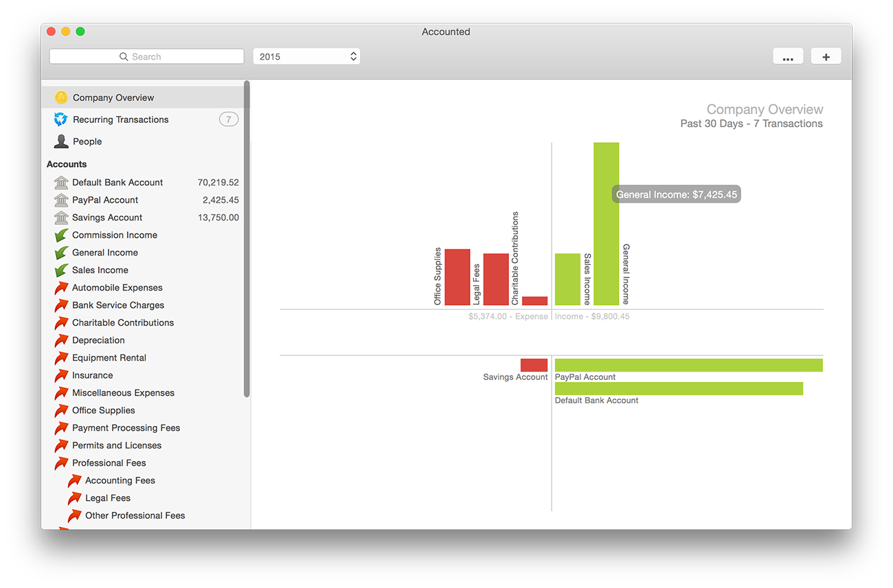
Task: Click the vertical Sales Income chart label
Action: 587,279
